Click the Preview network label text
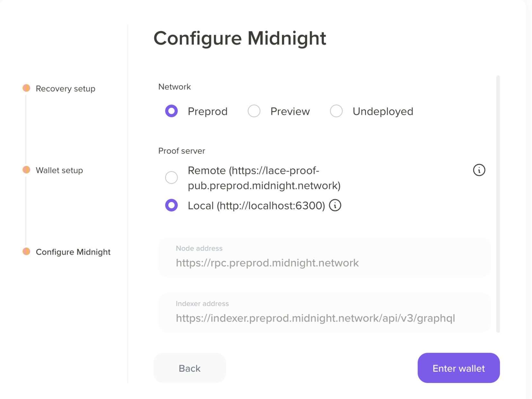 tap(290, 112)
